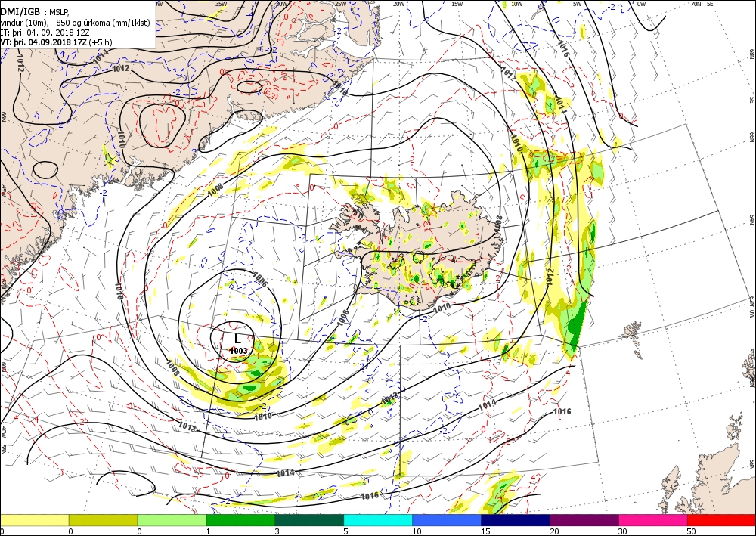756x536 pixels.
Task: Click the cyan legend color swatch
Action: 378,519
